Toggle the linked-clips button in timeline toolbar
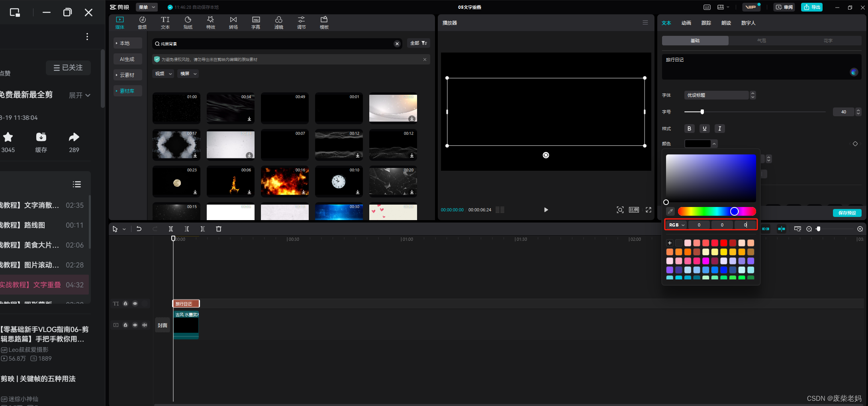The height and width of the screenshot is (406, 868). tap(766, 229)
